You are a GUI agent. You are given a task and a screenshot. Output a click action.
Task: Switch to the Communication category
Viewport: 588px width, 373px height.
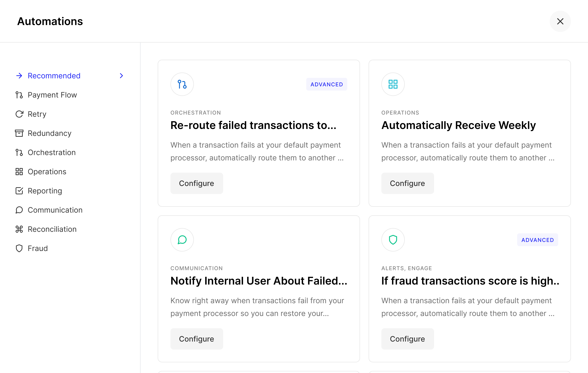pos(55,210)
